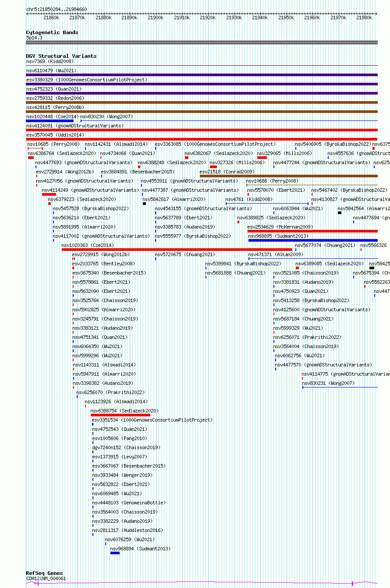Click nsv1142431 (Alsmadi2014) label

point(116,144)
